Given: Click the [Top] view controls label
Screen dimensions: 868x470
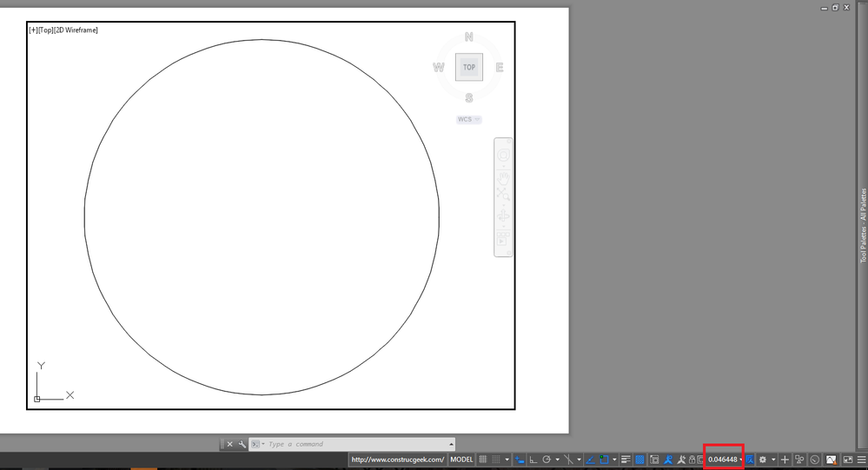Looking at the screenshot, I should (46, 30).
